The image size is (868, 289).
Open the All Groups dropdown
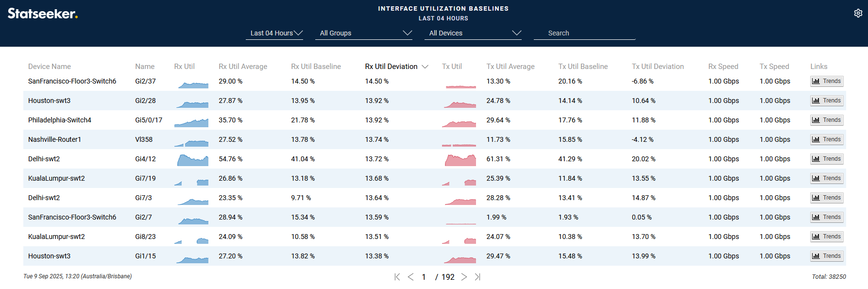pyautogui.click(x=363, y=33)
